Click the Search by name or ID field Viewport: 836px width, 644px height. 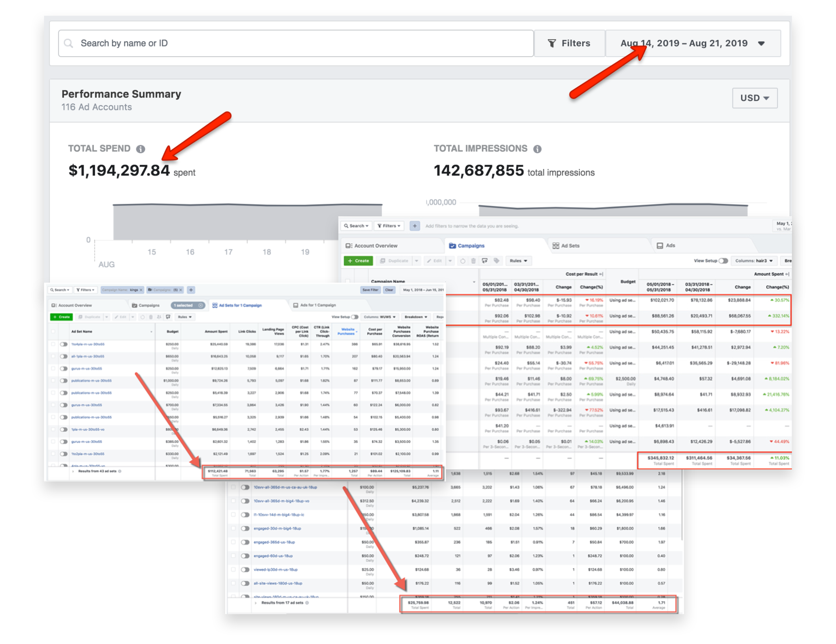click(x=296, y=43)
